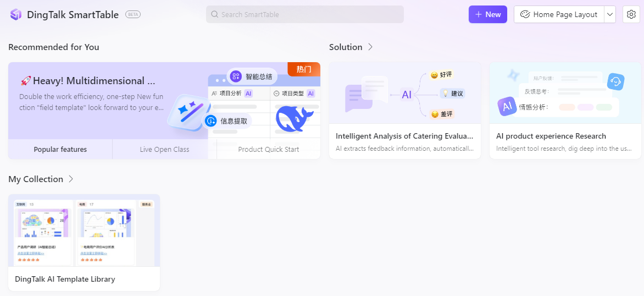Click the 热门 hot badge
The height and width of the screenshot is (296, 644).
(303, 69)
